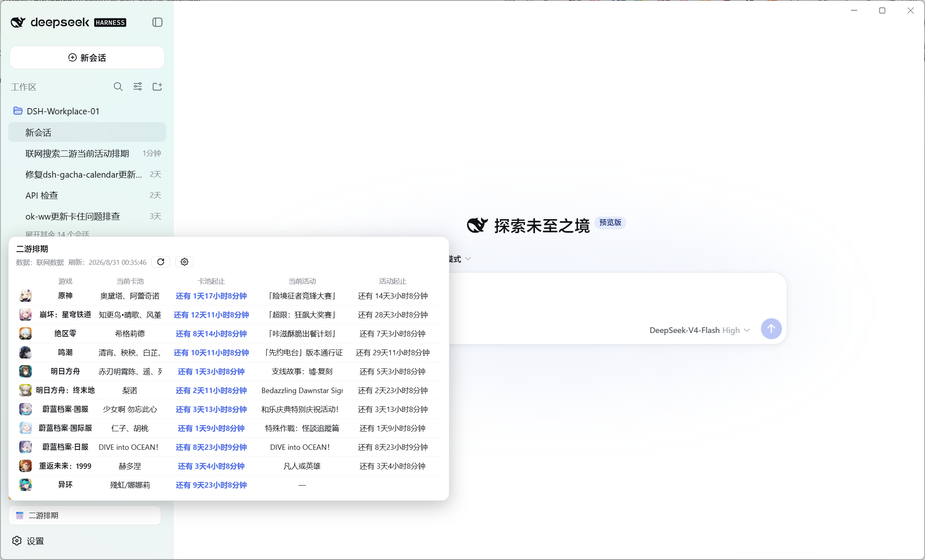Click the Genshin Impact game avatar icon
The image size is (925, 560).
(x=25, y=296)
